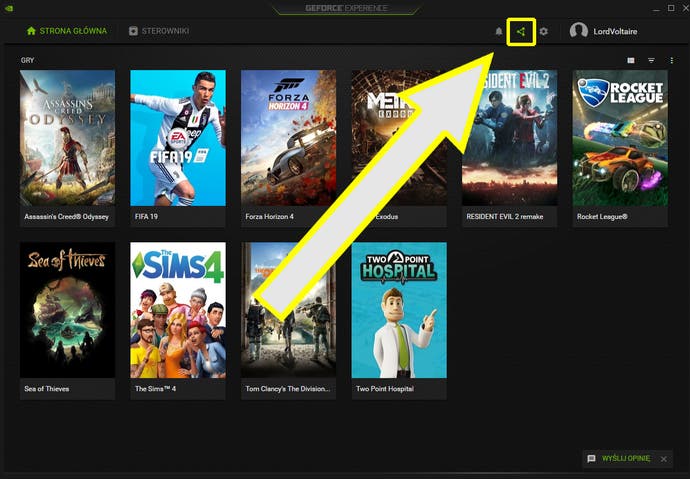
Task: Click the RESIDENT EVIL 2 remake label
Action: pos(505,216)
